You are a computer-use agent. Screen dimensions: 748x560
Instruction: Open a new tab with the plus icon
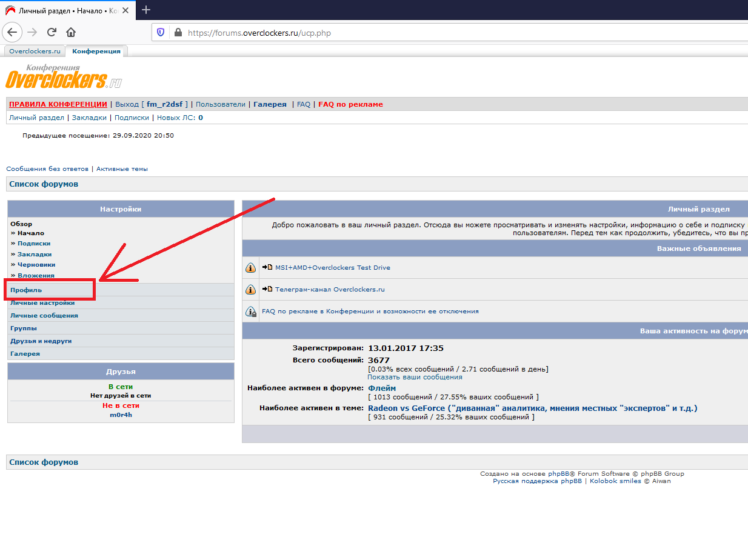[x=146, y=10]
